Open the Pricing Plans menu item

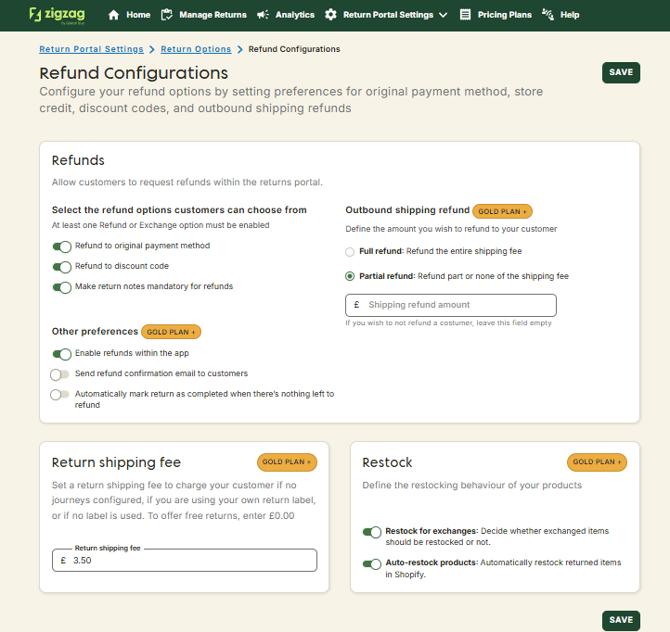(505, 15)
